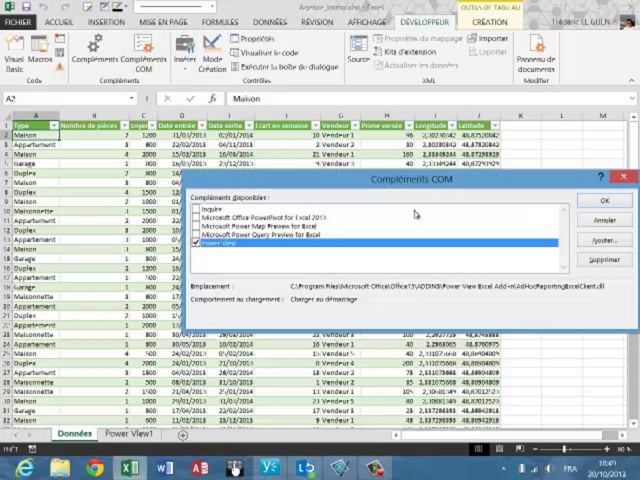
Task: Switch to the ACCUEIL ribbon tab
Action: tap(59, 22)
